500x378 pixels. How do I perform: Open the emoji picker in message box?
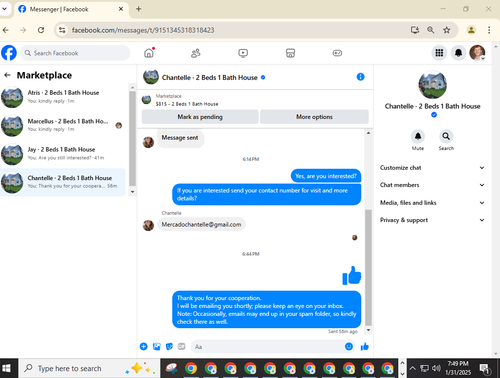349,347
